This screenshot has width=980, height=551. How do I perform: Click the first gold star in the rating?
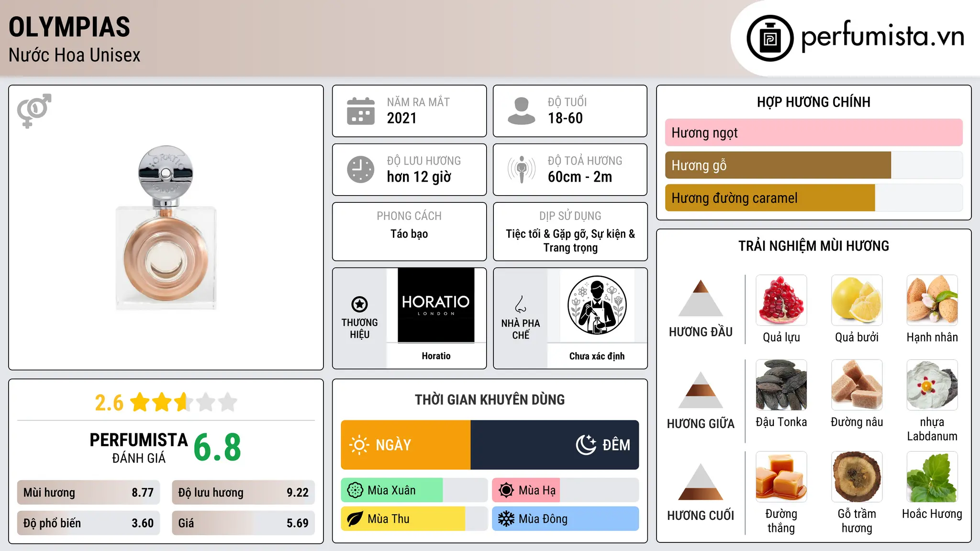click(140, 402)
